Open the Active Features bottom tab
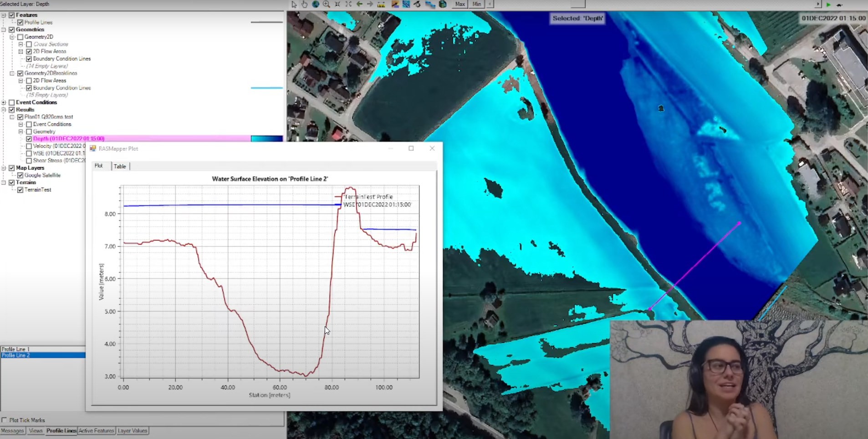This screenshot has height=439, width=868. (96, 431)
